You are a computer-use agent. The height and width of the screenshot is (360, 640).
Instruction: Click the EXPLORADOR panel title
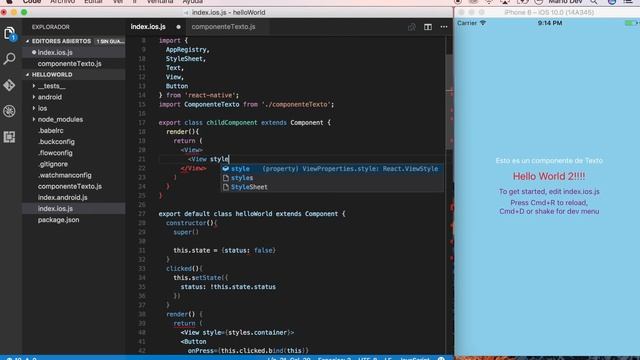(x=51, y=27)
